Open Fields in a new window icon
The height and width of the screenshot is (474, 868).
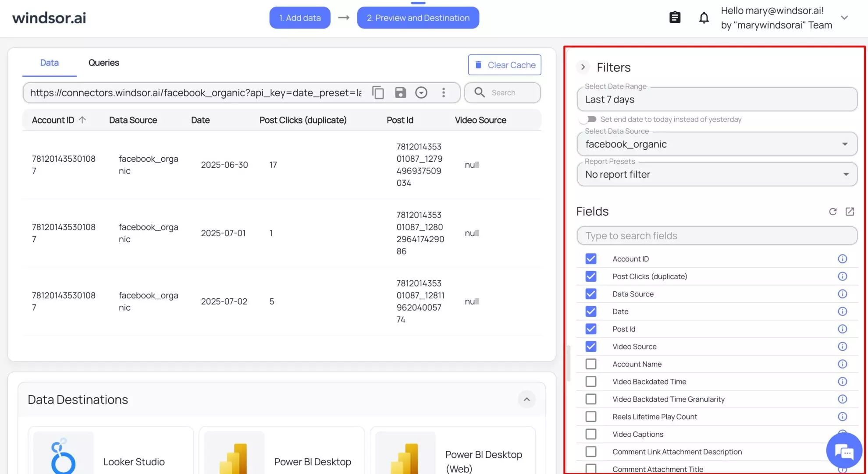850,212
